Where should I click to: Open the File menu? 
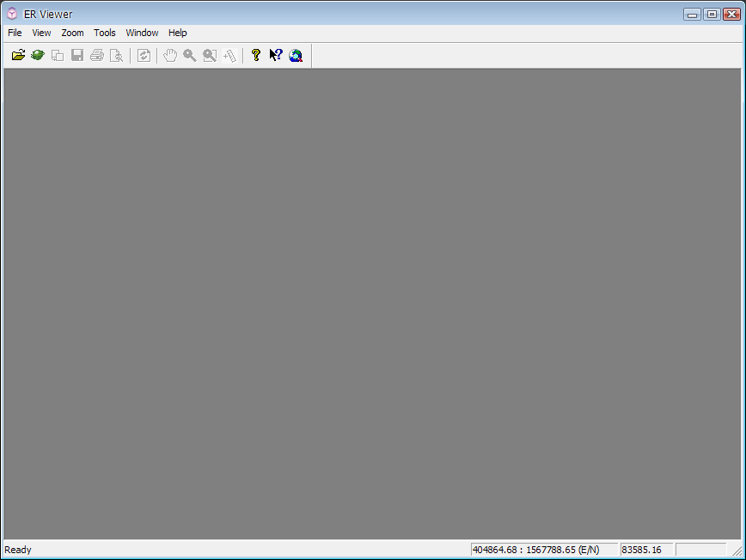15,33
